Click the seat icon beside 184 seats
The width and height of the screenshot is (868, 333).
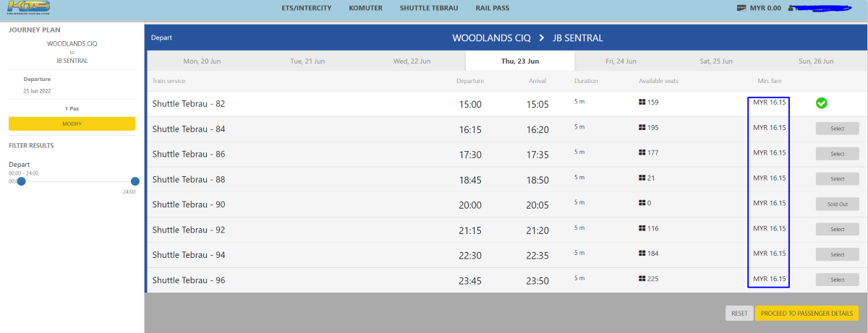642,254
